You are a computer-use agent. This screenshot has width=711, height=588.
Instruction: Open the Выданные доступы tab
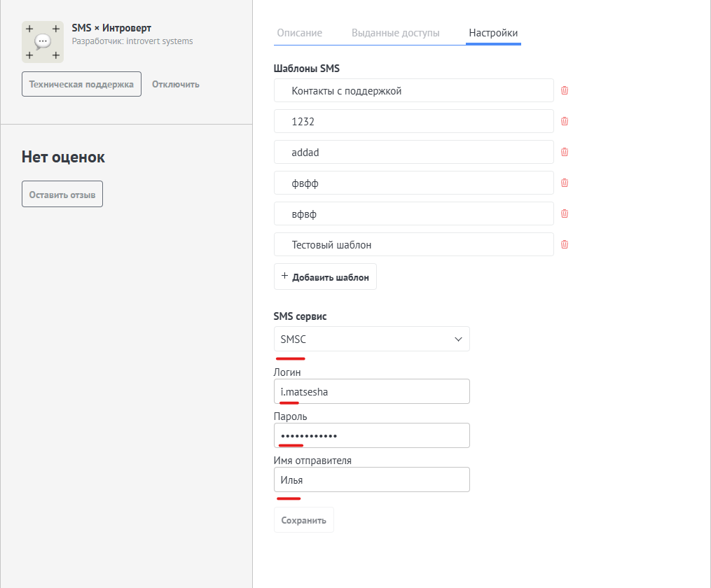pos(395,33)
